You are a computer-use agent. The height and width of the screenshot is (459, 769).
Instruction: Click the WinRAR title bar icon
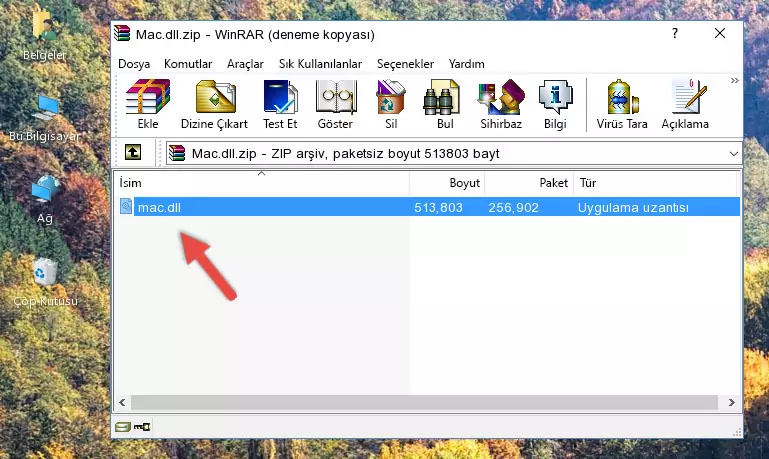(x=122, y=33)
